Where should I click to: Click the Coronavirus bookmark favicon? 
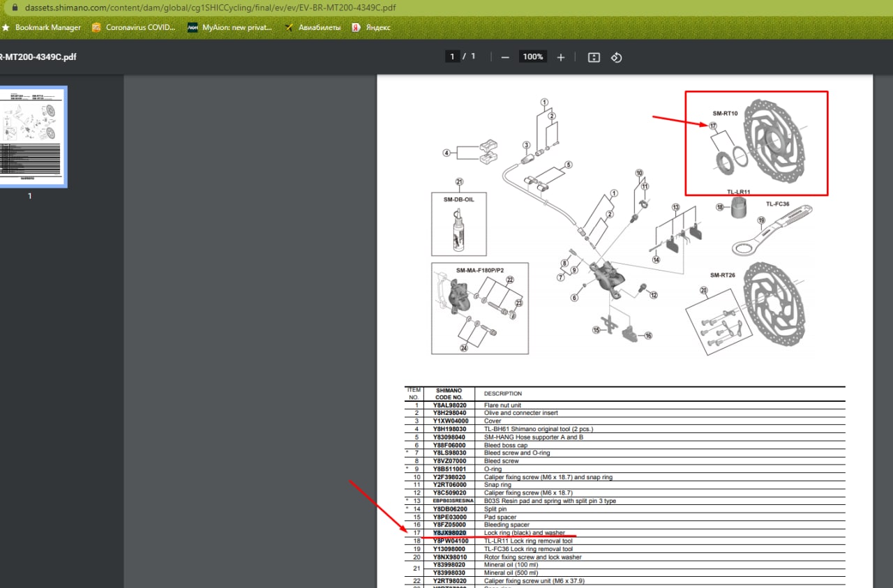coord(96,28)
